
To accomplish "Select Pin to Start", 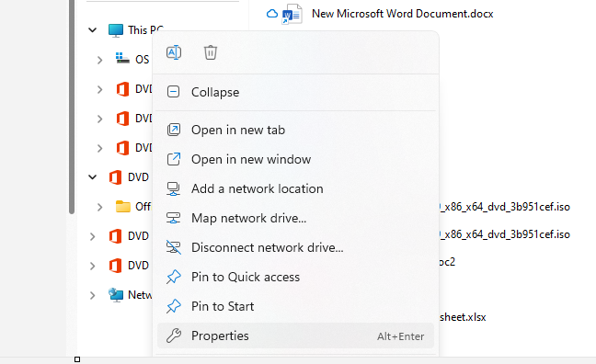I will coord(295,306).
